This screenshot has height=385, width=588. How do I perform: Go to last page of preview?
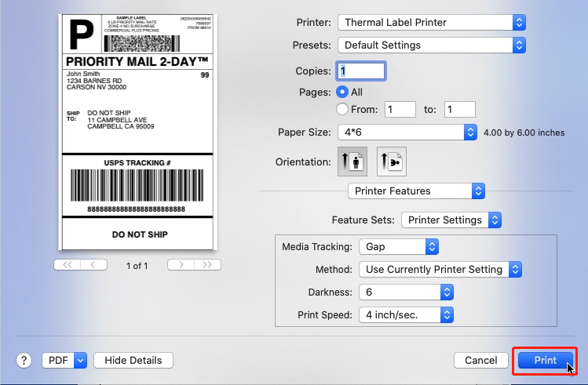pyautogui.click(x=207, y=265)
